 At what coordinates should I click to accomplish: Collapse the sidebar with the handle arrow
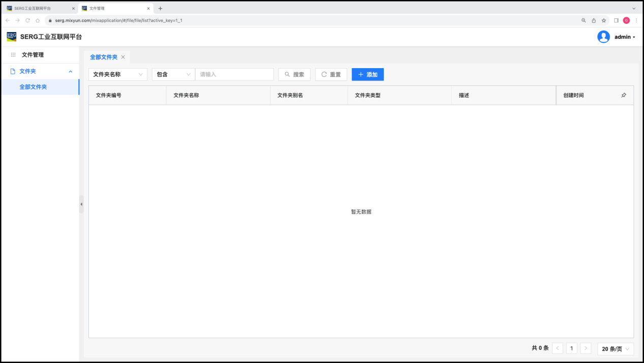click(x=81, y=204)
